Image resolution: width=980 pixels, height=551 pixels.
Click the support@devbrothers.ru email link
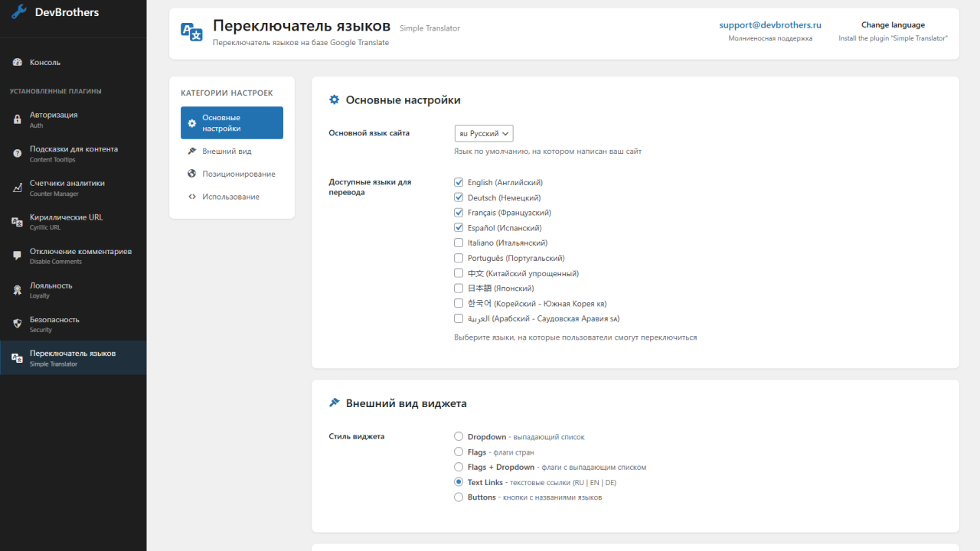click(x=769, y=25)
